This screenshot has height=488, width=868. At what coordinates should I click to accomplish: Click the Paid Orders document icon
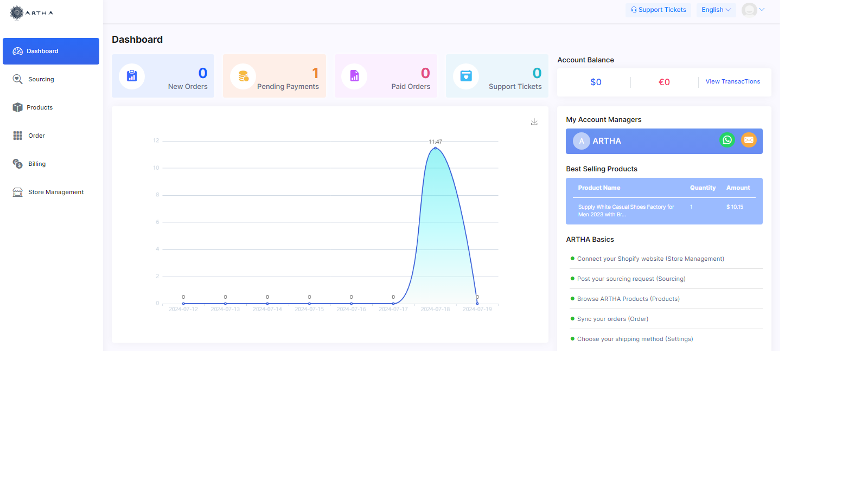(354, 76)
